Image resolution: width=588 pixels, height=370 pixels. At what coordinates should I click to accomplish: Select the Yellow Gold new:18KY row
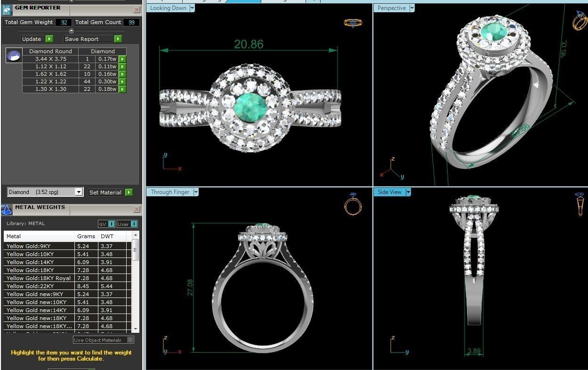coord(68,318)
